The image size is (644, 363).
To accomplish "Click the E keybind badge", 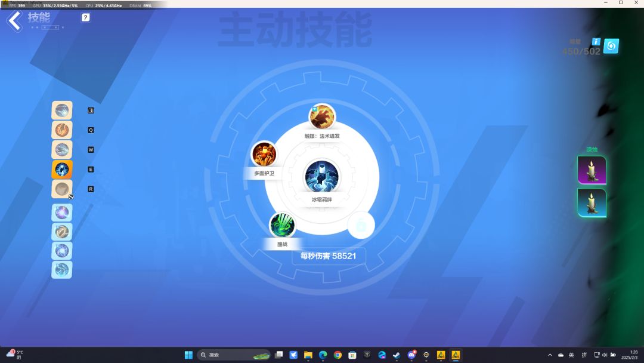I will [x=91, y=170].
